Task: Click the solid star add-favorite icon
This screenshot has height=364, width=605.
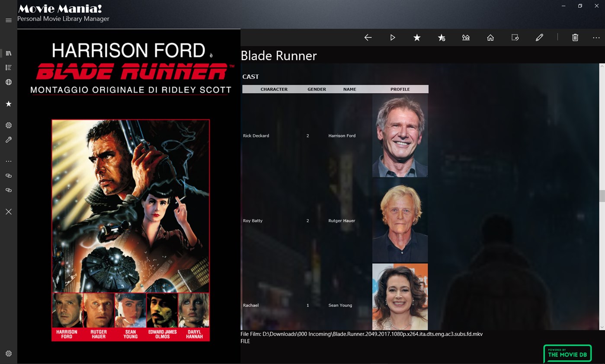Action: tap(417, 38)
